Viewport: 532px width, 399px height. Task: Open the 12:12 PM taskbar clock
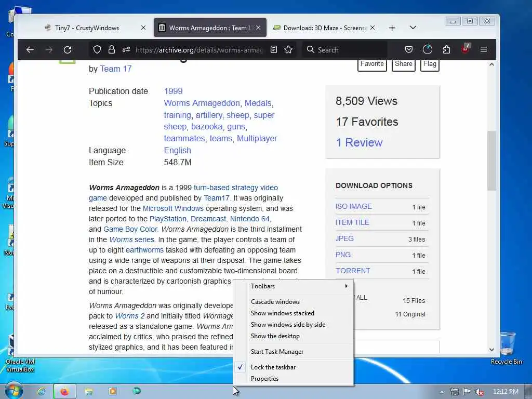click(x=506, y=392)
